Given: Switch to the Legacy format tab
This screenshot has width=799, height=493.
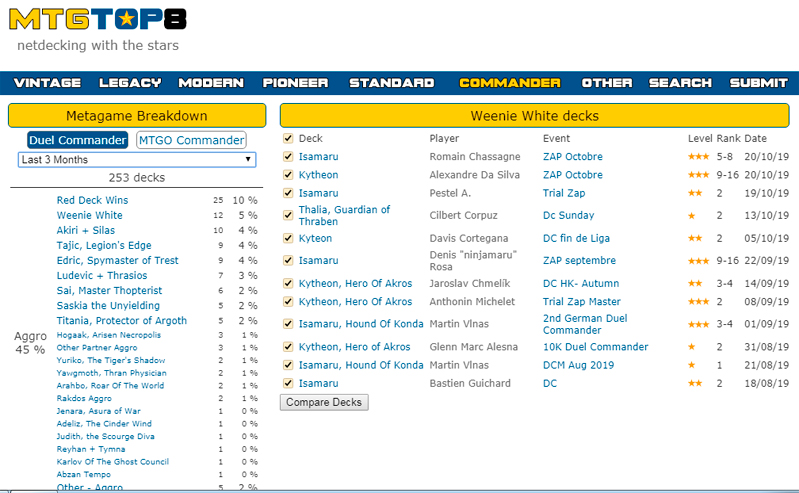Looking at the screenshot, I should (130, 83).
